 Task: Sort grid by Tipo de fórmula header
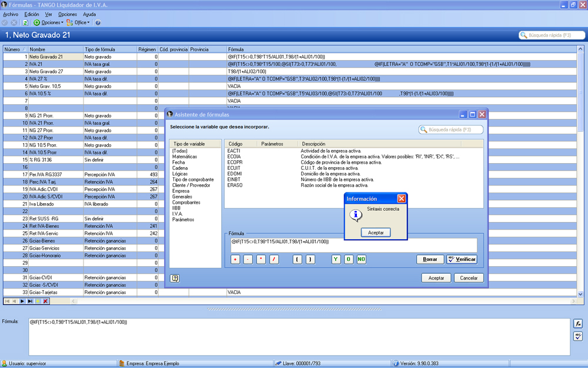click(x=110, y=49)
